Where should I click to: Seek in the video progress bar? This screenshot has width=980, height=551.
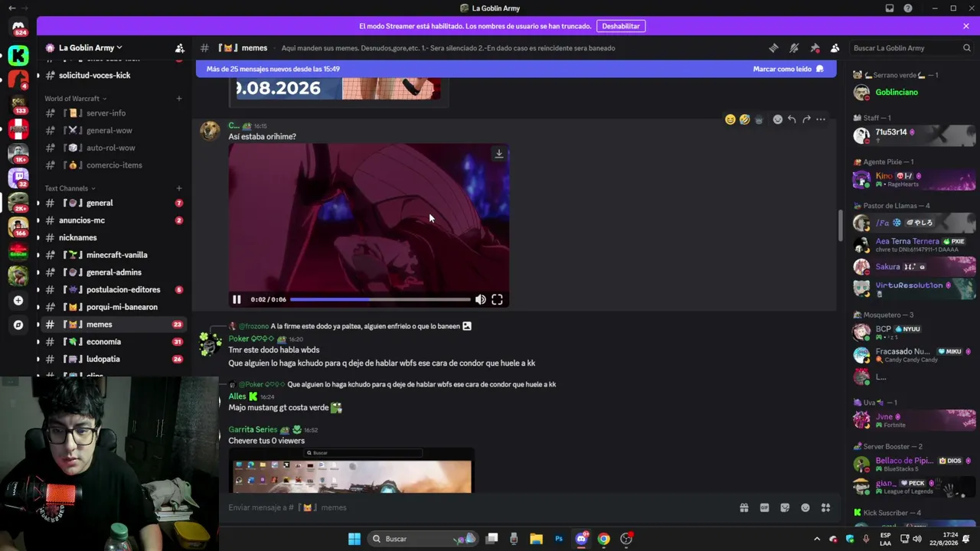point(380,300)
